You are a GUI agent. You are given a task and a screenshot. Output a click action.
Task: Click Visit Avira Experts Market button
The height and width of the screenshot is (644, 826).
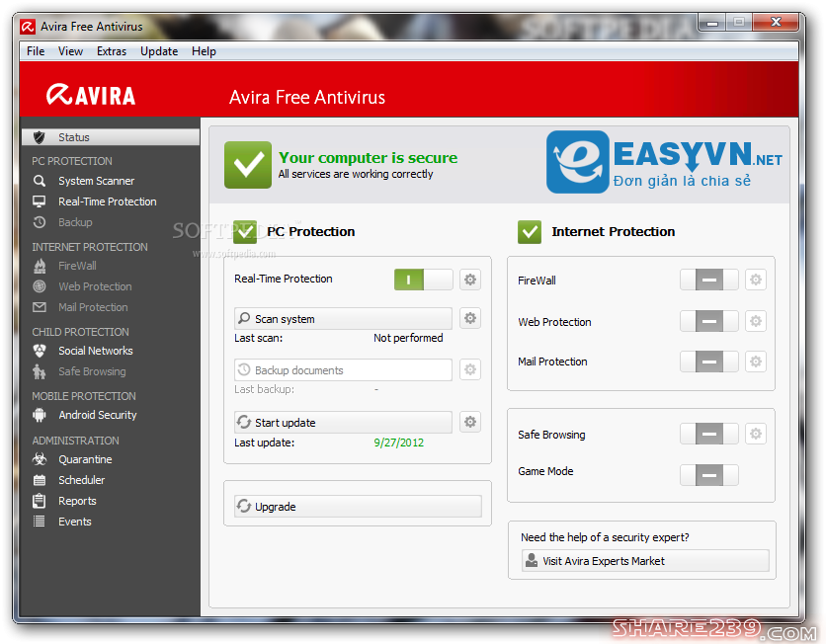point(645,561)
